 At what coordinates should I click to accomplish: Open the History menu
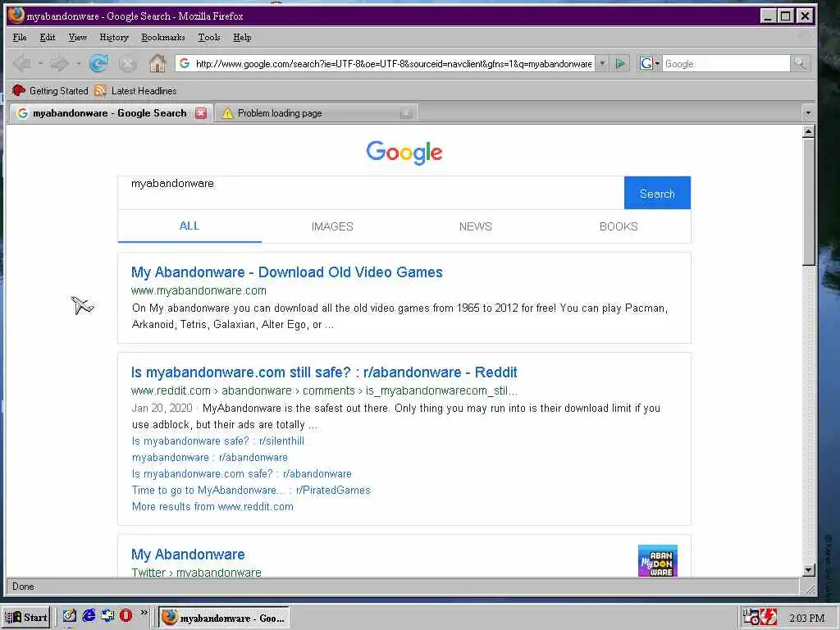pyautogui.click(x=113, y=38)
